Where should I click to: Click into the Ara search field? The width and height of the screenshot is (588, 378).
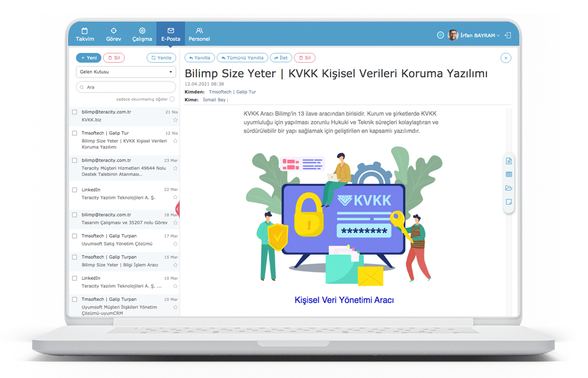pyautogui.click(x=126, y=87)
